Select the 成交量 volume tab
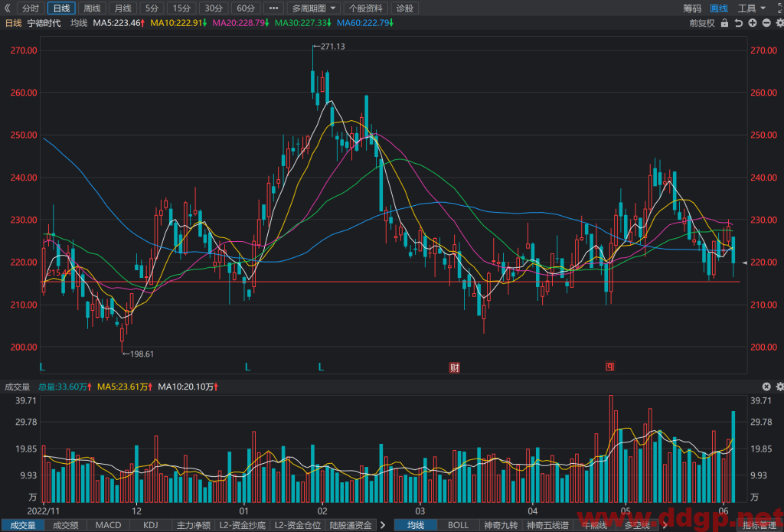The width and height of the screenshot is (784, 532). [x=23, y=525]
